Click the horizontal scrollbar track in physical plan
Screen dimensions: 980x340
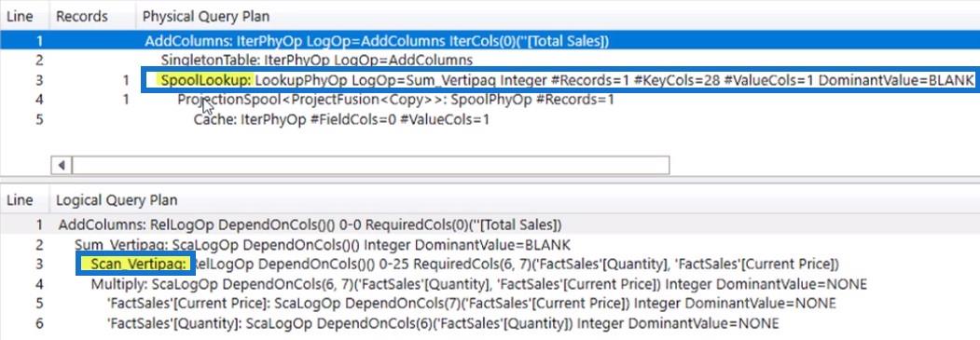370,165
